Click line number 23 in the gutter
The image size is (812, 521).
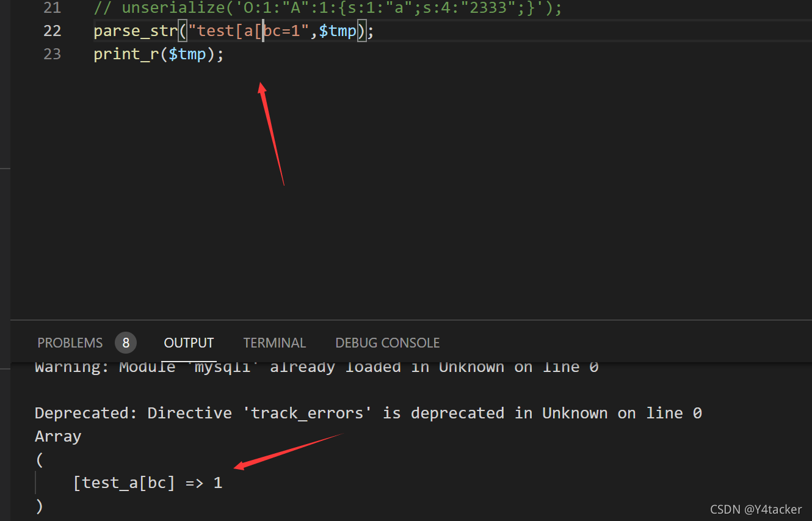click(53, 54)
